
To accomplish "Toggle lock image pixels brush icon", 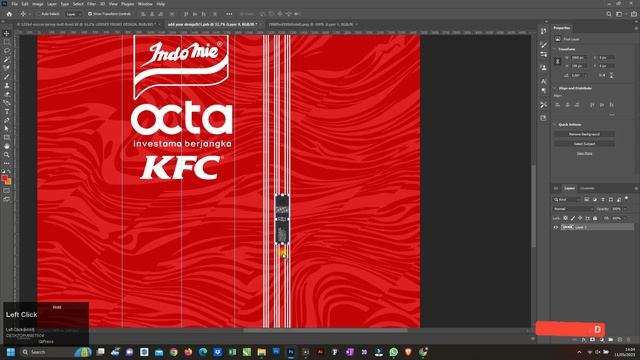I will click(573, 218).
